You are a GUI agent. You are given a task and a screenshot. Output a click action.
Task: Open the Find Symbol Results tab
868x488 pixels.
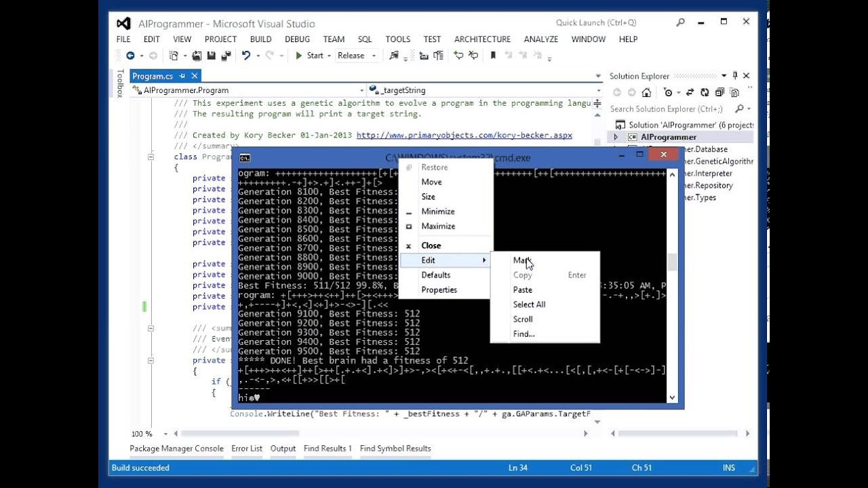coord(395,449)
